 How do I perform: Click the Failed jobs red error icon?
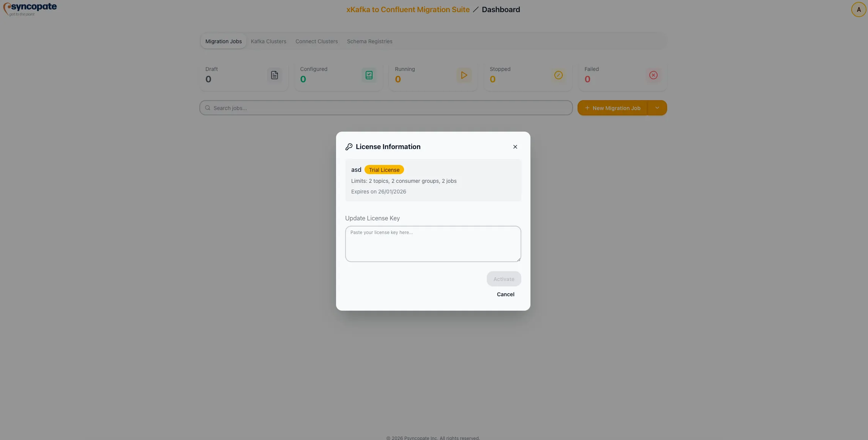(653, 75)
